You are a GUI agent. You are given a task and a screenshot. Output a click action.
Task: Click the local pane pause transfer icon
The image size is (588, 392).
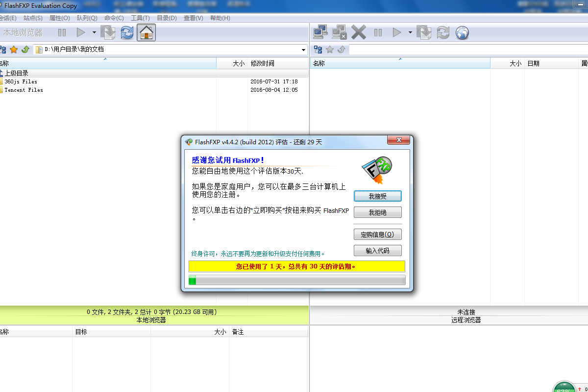[x=62, y=33]
